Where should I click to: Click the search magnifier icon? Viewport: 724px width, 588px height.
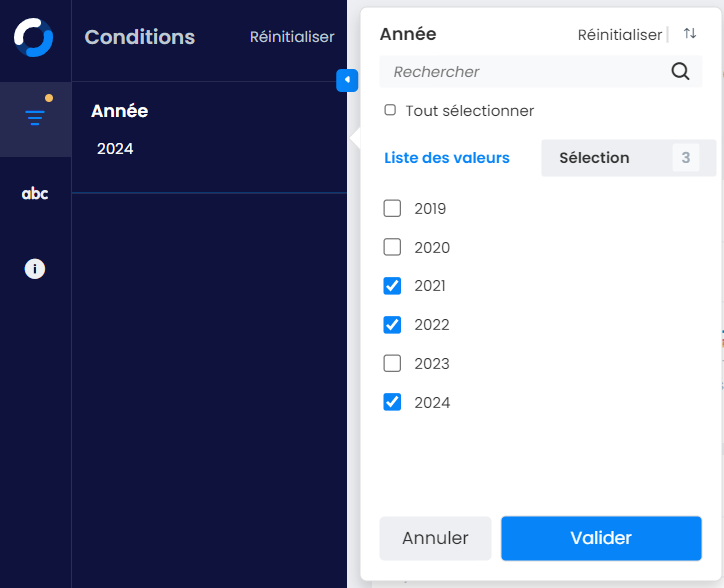(x=680, y=71)
